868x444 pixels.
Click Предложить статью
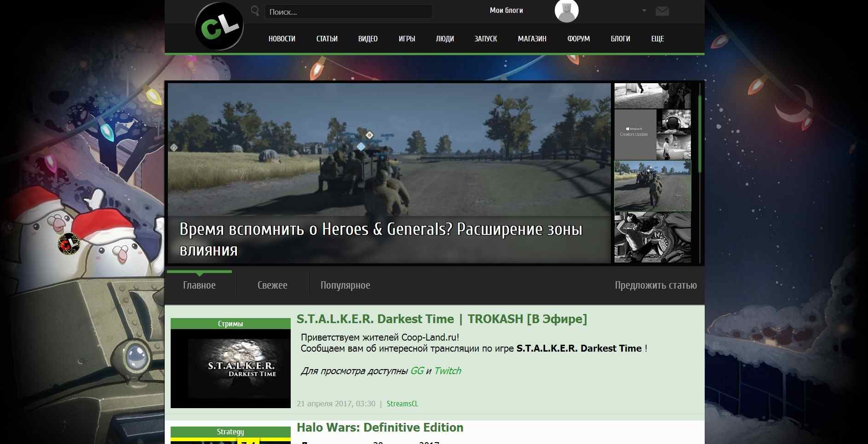pos(656,285)
